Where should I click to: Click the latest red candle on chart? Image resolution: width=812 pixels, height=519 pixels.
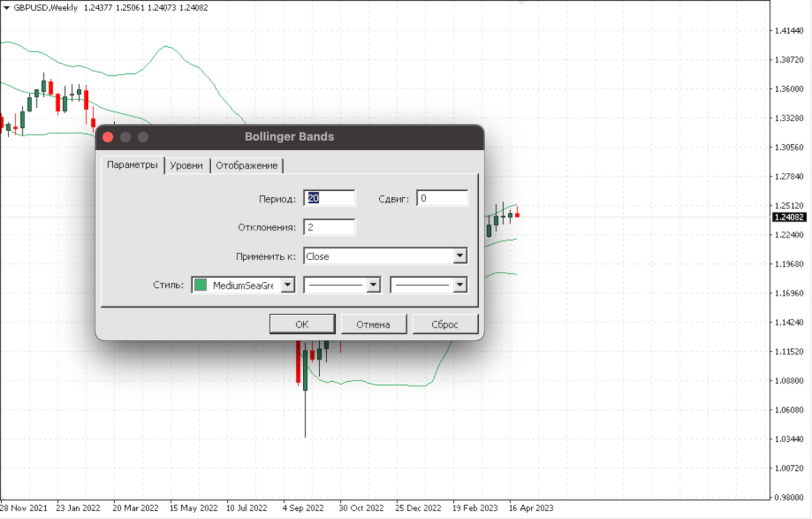point(517,215)
